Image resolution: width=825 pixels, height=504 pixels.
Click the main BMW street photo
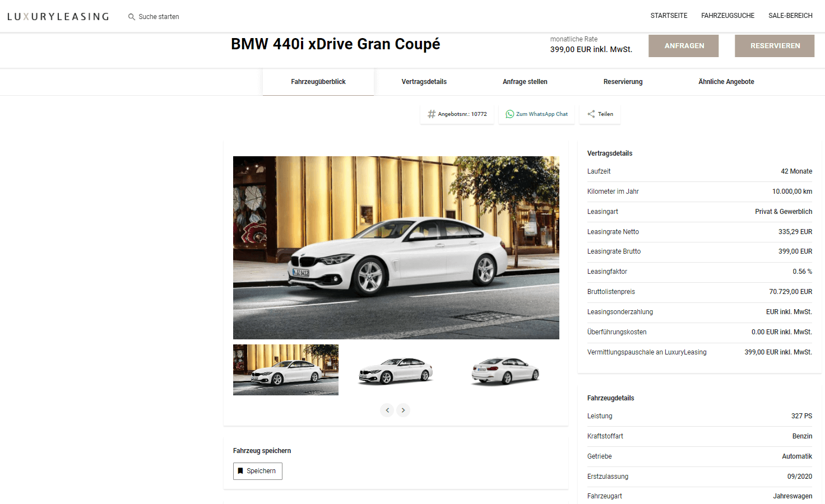coord(396,248)
